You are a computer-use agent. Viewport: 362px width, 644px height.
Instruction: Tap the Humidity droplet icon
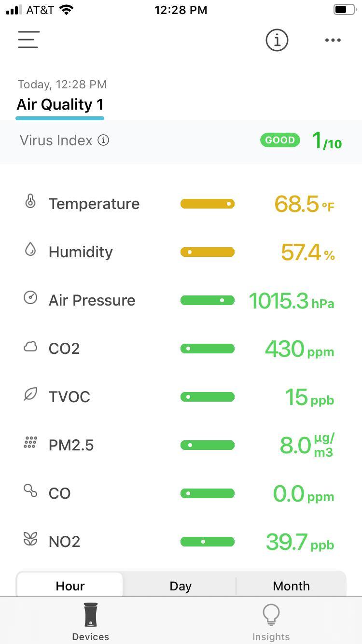[30, 250]
